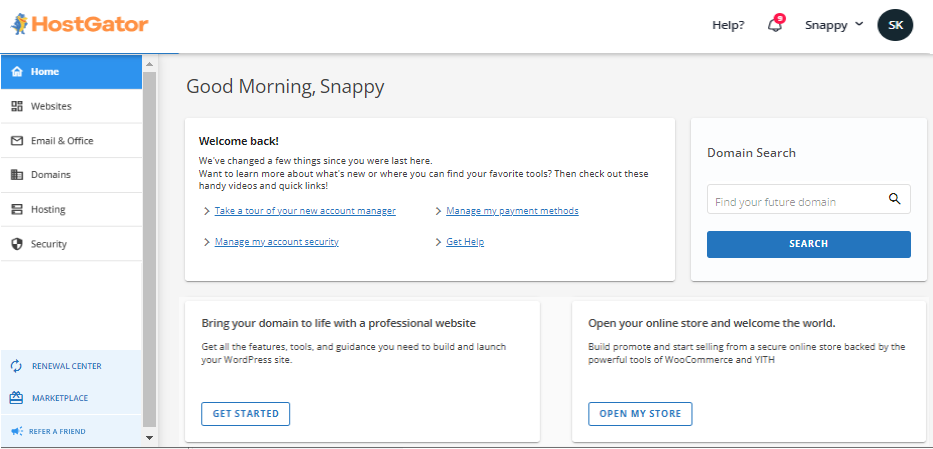Open Manage my payment methods link
The height and width of the screenshot is (449, 933).
512,211
